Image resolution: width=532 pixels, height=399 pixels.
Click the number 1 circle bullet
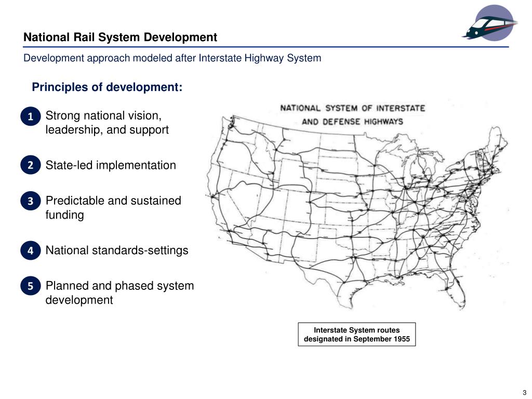tap(31, 116)
